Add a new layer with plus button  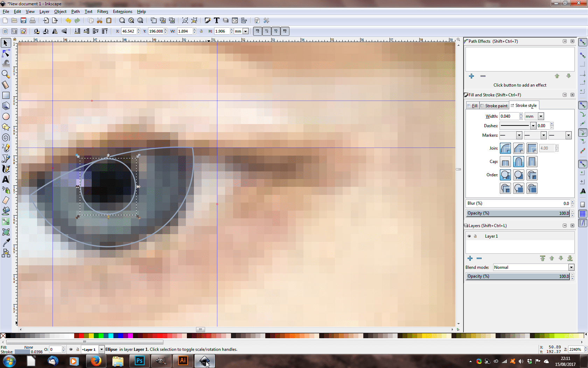(x=470, y=258)
